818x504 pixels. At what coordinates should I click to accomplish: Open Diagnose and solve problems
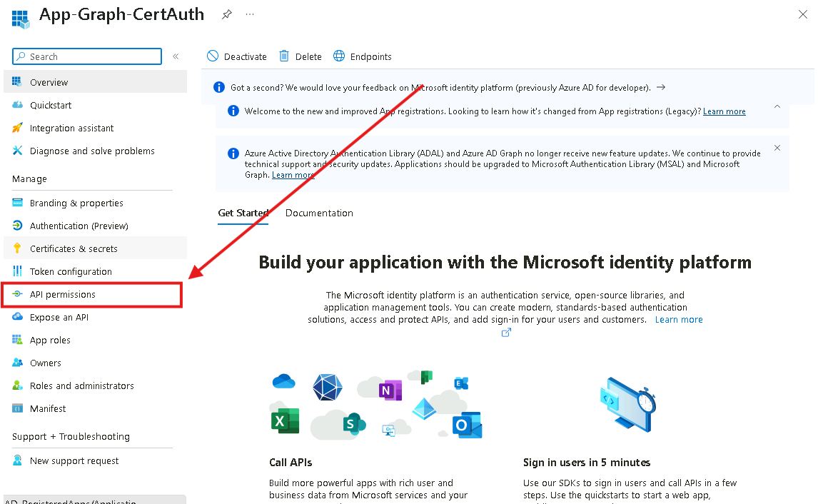tap(95, 151)
